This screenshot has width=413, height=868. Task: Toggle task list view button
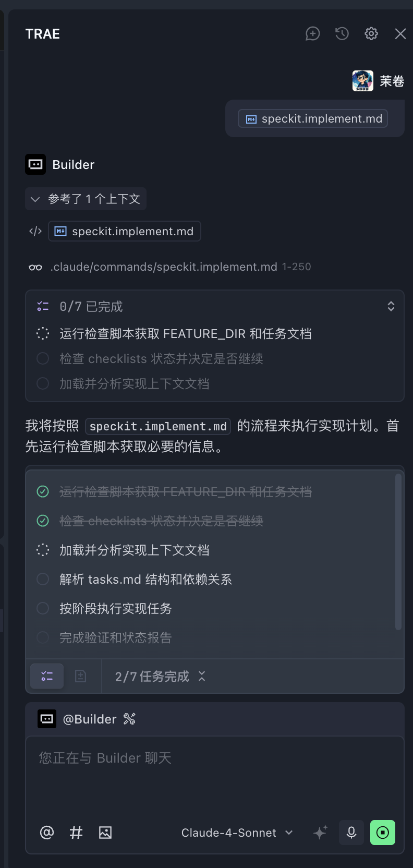pos(47,677)
